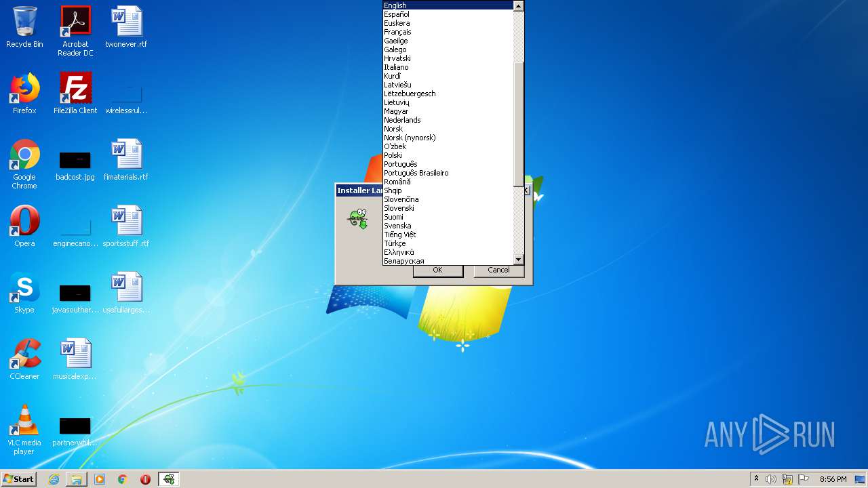Select Ελληνικά language entry

point(448,252)
